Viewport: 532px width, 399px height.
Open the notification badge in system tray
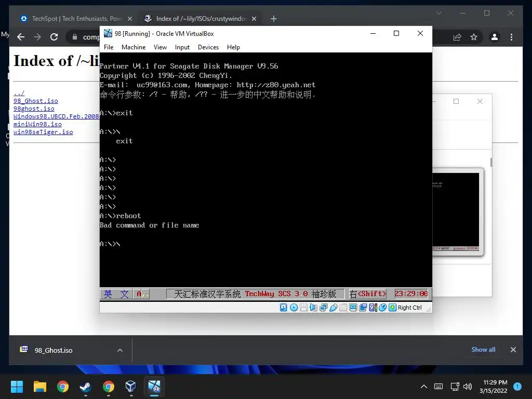coord(517,387)
